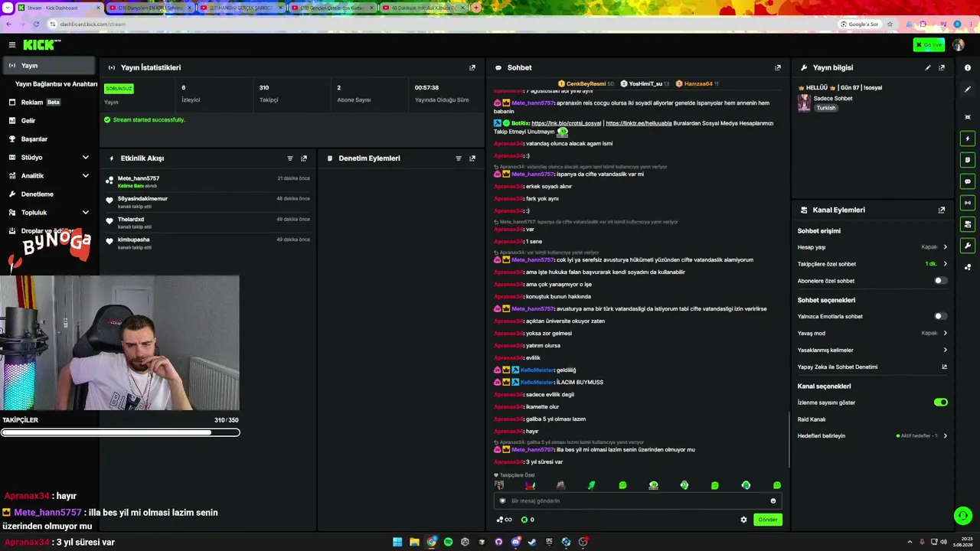
Task: Click the broadcast signal icon in right rail
Action: tap(968, 203)
